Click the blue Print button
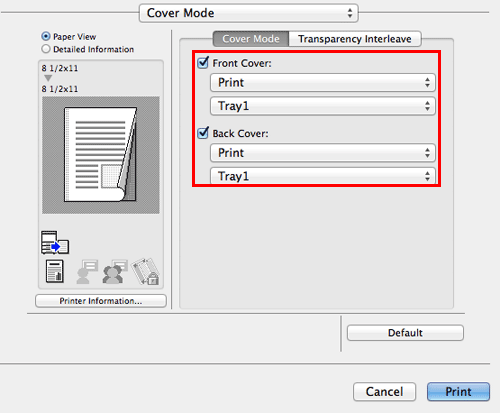The image size is (500, 413). pos(458,391)
